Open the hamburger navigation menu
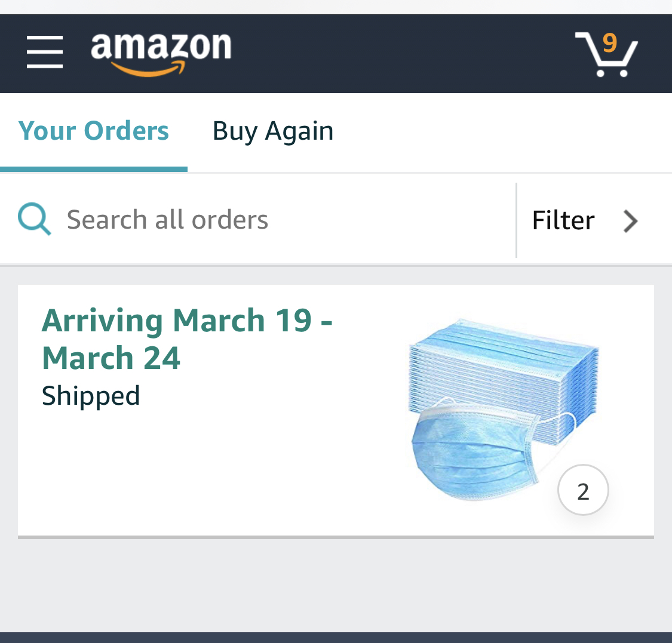Viewport: 672px width, 643px height. point(45,52)
